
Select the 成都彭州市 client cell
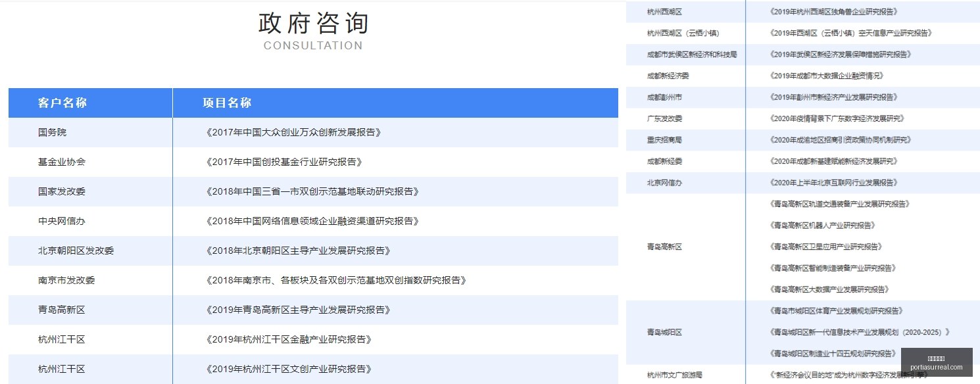pyautogui.click(x=664, y=97)
